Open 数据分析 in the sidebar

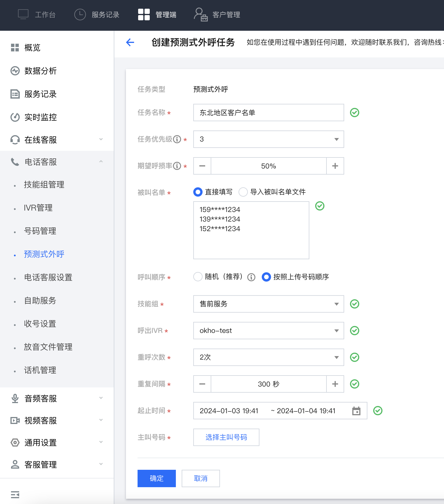click(x=40, y=71)
